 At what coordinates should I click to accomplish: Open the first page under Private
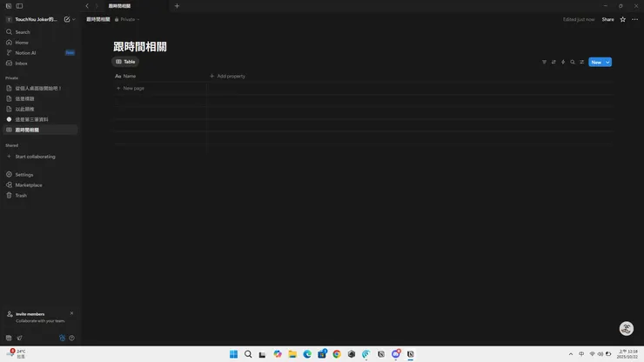(x=40, y=89)
